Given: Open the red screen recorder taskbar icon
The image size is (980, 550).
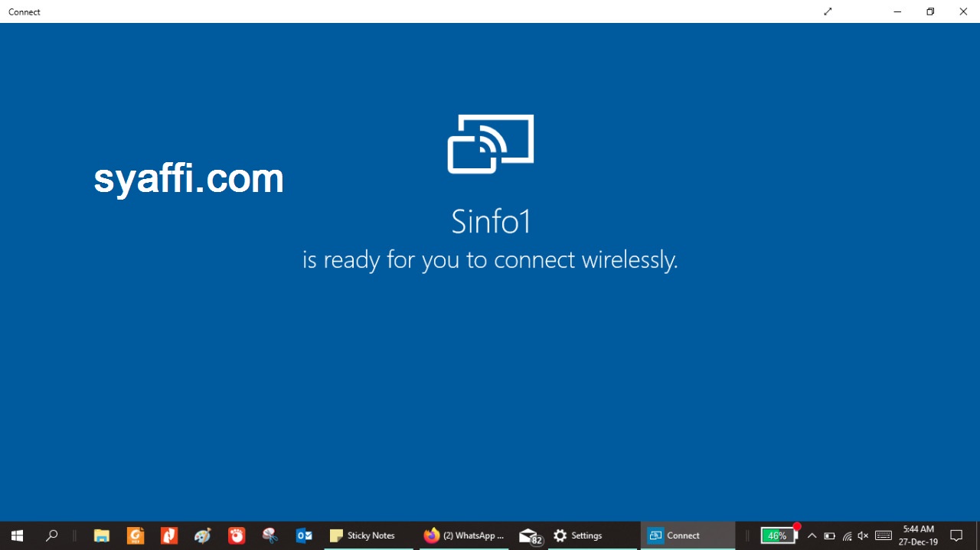Looking at the screenshot, I should 237,535.
